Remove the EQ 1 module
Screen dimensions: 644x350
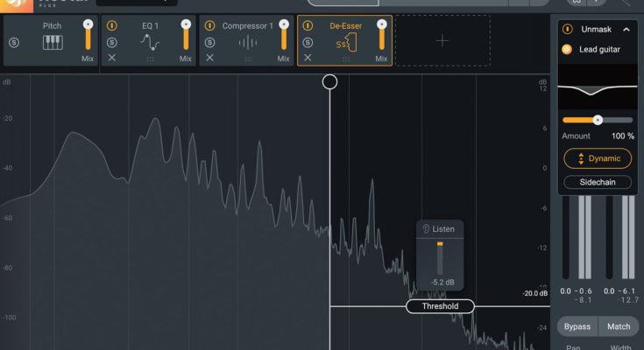pyautogui.click(x=111, y=59)
